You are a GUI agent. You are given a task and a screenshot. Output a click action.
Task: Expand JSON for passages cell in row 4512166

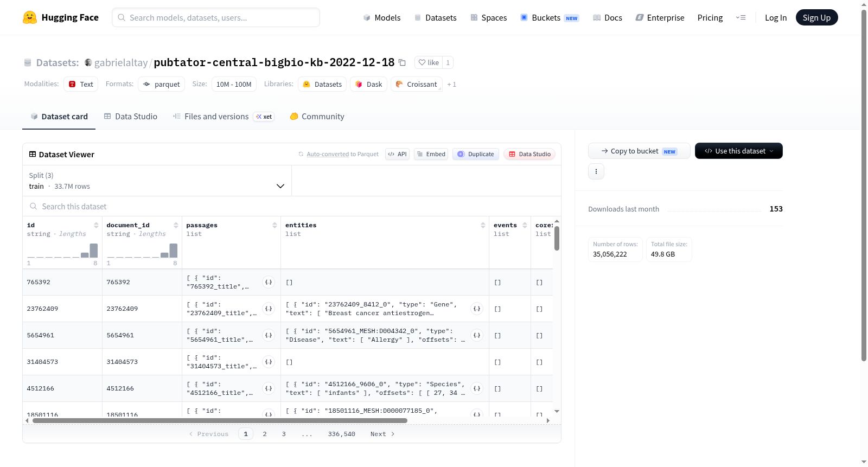point(269,388)
